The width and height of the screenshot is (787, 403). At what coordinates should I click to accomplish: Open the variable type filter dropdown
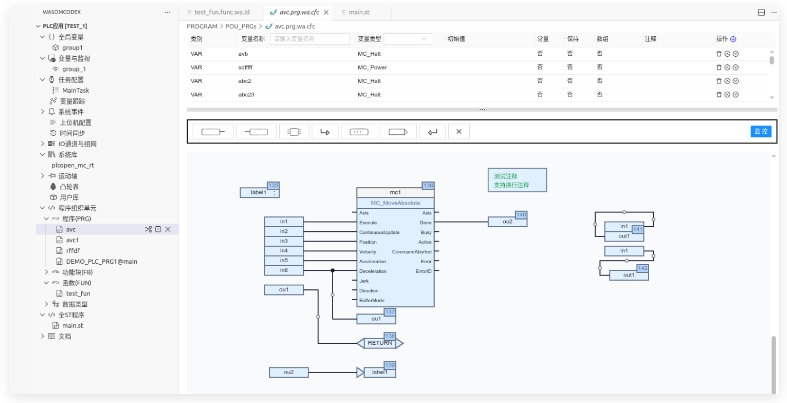[392, 39]
